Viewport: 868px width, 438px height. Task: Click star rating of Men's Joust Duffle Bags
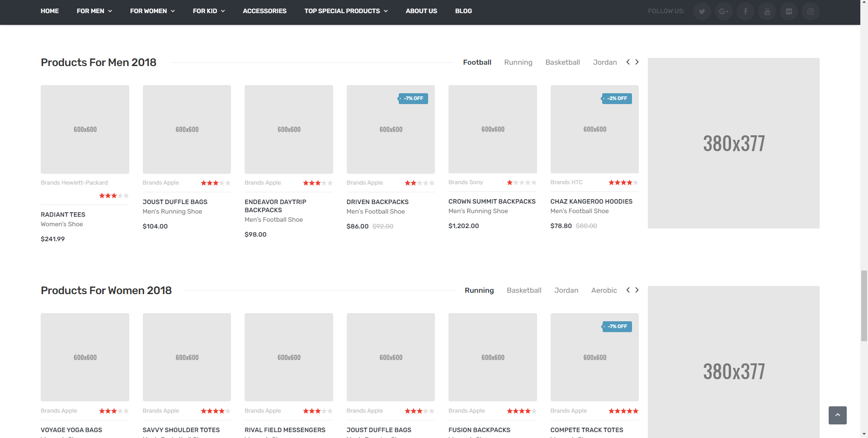coord(216,183)
